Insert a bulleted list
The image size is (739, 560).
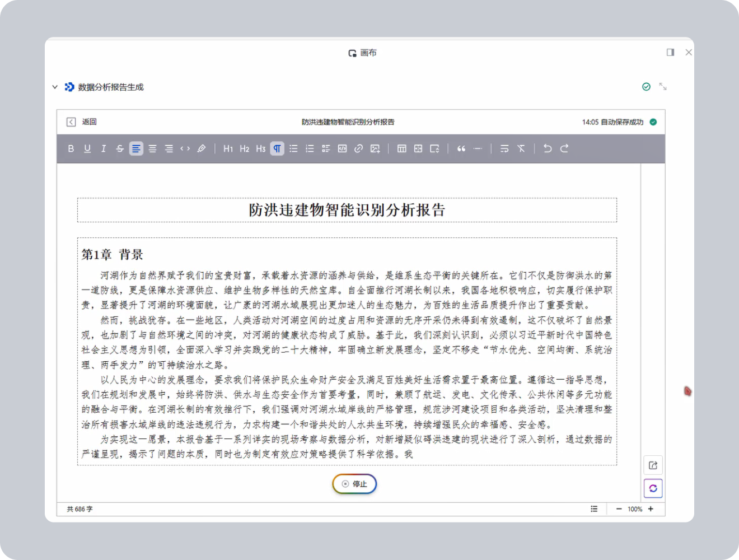click(x=293, y=148)
